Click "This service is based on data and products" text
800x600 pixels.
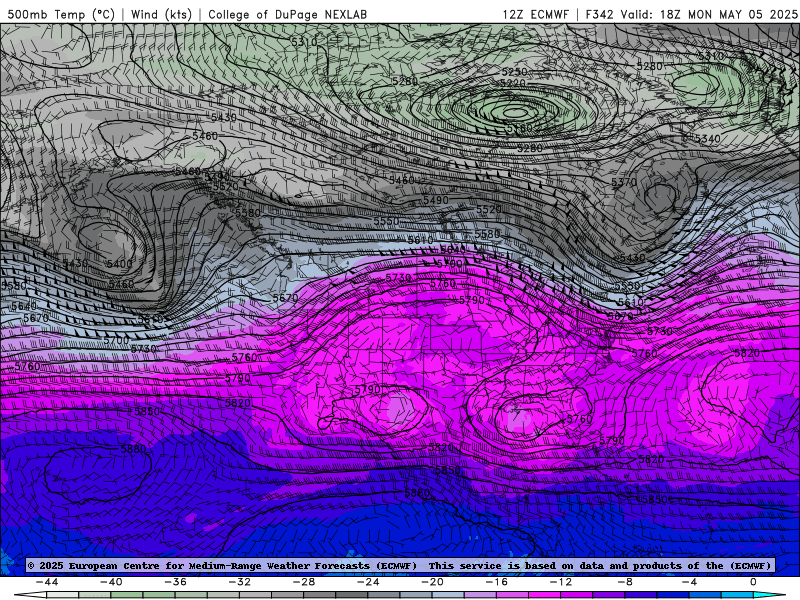pyautogui.click(x=556, y=566)
